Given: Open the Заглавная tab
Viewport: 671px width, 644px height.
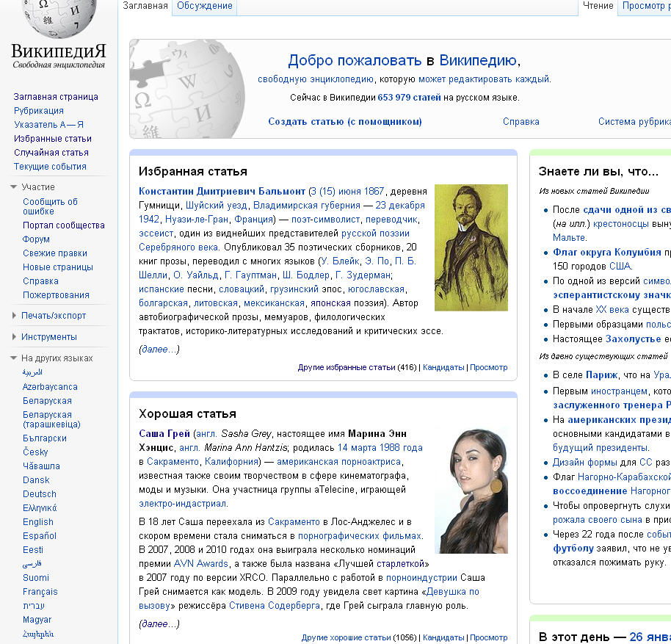Looking at the screenshot, I should click(145, 6).
